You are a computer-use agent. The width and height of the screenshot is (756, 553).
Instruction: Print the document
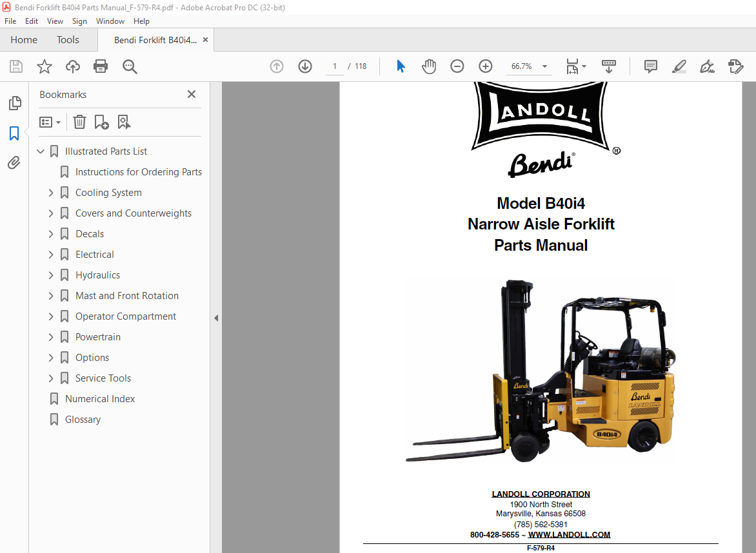pos(101,66)
